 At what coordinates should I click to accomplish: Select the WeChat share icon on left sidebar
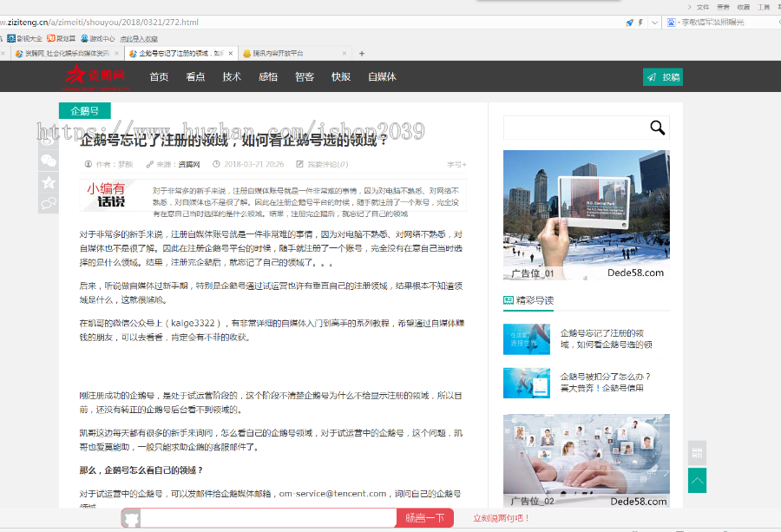click(x=48, y=160)
